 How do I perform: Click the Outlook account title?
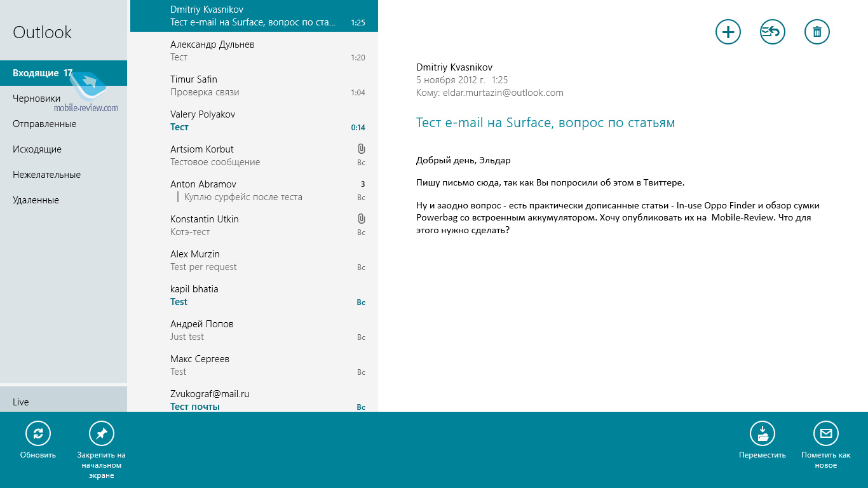point(42,32)
